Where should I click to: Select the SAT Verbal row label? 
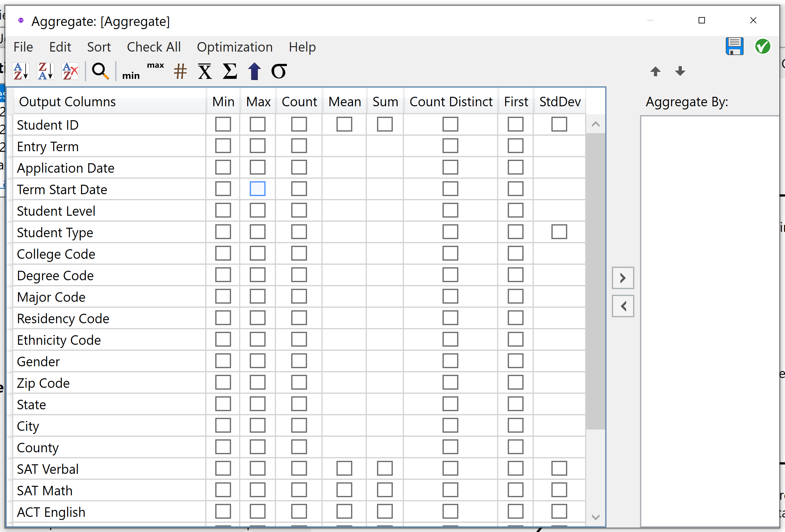coord(47,469)
